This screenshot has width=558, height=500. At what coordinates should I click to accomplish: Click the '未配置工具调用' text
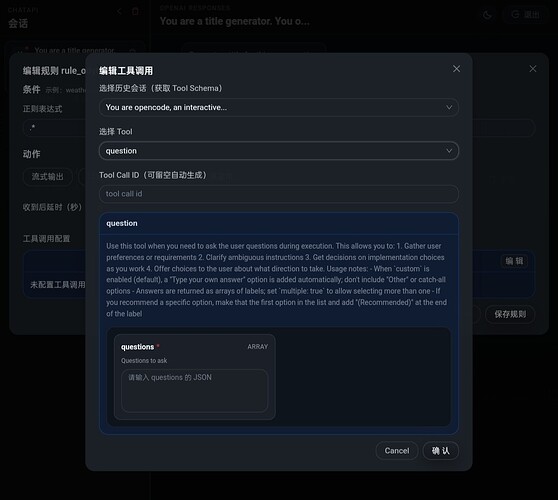click(x=58, y=285)
